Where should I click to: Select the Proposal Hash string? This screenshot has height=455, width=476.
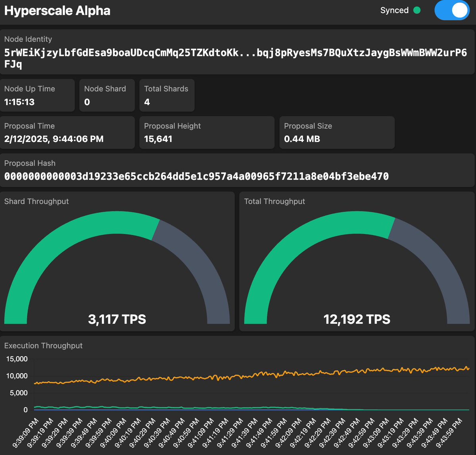click(196, 176)
